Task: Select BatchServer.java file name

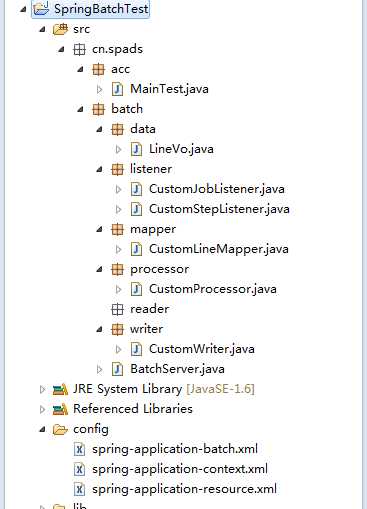Action: [177, 369]
